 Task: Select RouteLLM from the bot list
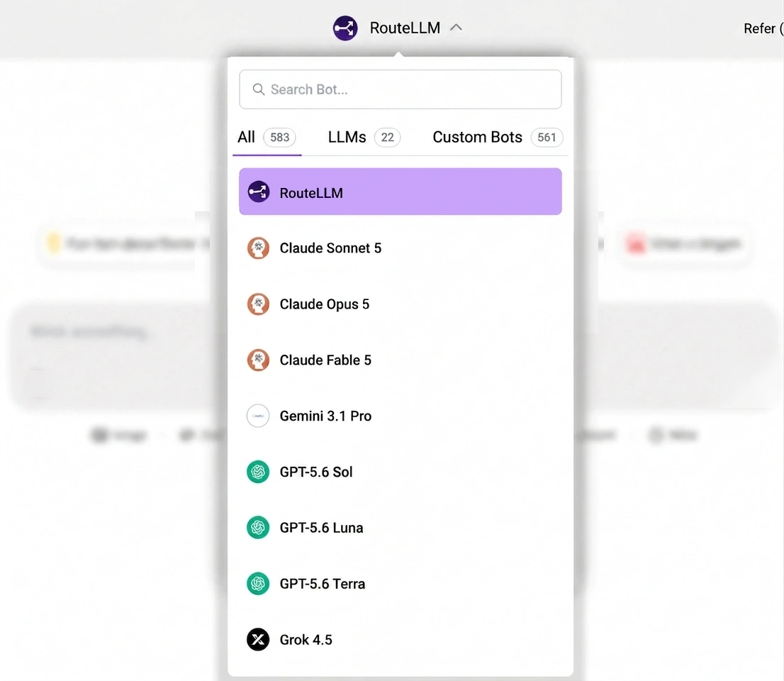pyautogui.click(x=400, y=192)
